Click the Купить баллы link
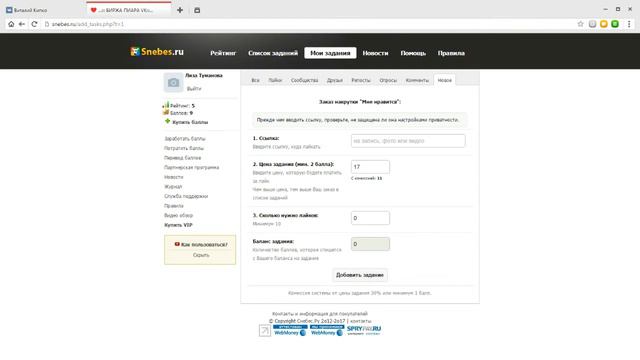The width and height of the screenshot is (640, 360). click(x=190, y=122)
